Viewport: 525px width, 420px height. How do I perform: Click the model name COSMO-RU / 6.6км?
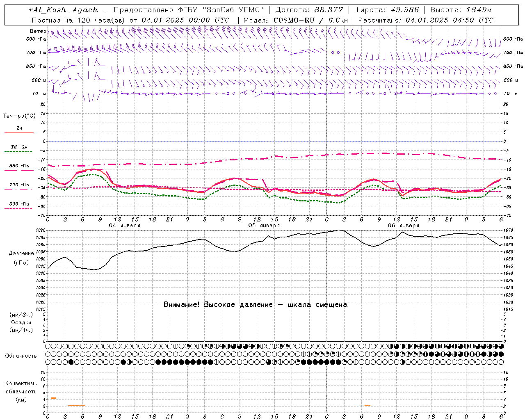311,20
